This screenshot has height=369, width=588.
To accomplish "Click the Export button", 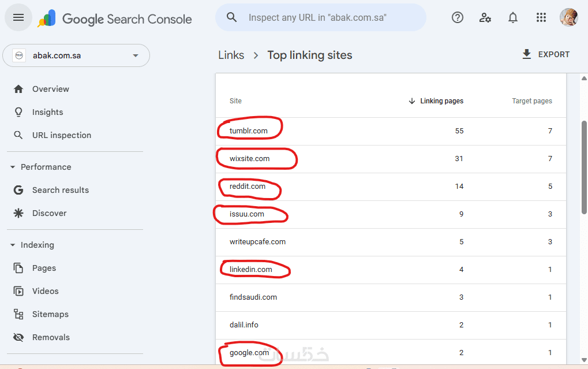I will [x=545, y=54].
